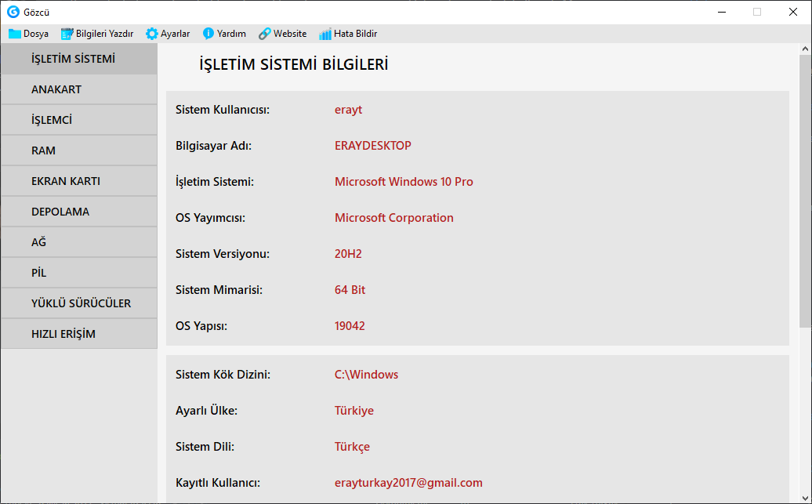Open the EKRAN KARTI section
Screen dimensions: 812x504
(79, 181)
